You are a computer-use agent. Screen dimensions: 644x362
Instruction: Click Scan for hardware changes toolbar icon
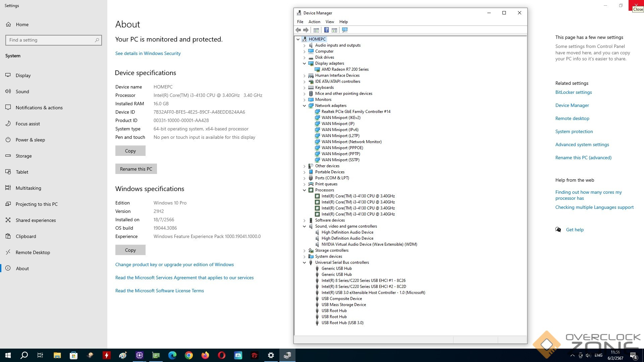344,30
